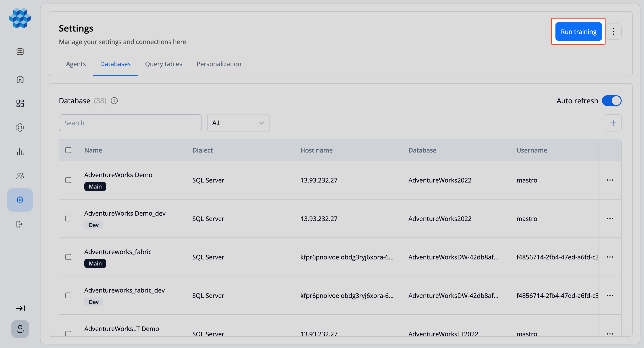Viewport: 644px width, 348px height.
Task: Click host 13.93.232.27 in AdventureWorks Demo row
Action: click(x=319, y=180)
